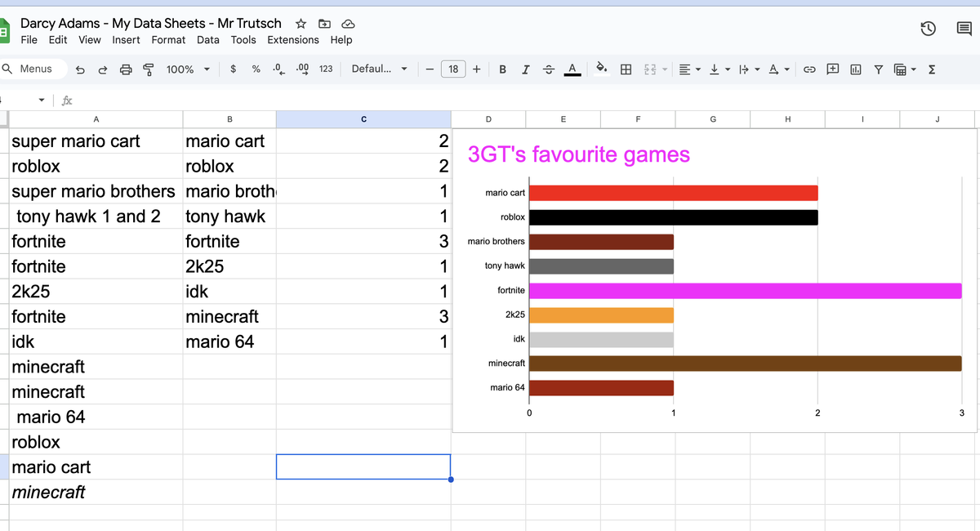Insert a chart
The image size is (980, 531).
(856, 69)
